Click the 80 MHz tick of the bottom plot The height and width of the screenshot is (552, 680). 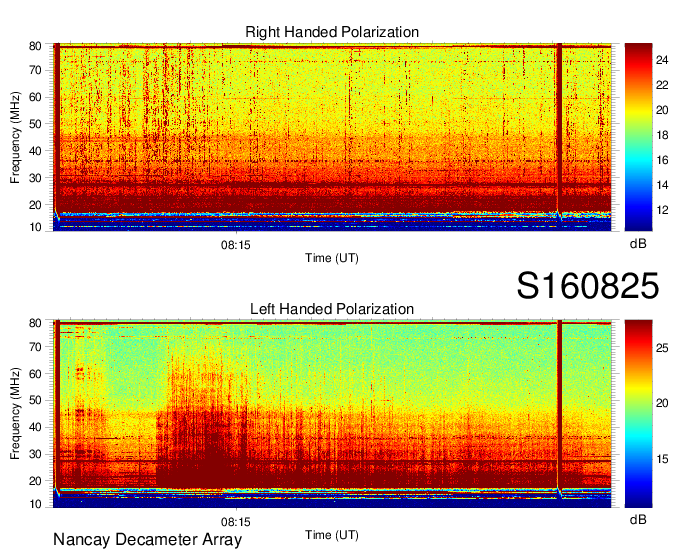click(x=35, y=323)
